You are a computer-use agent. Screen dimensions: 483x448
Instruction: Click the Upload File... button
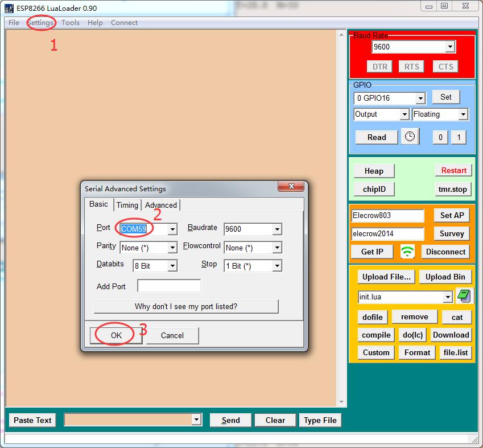tap(386, 277)
